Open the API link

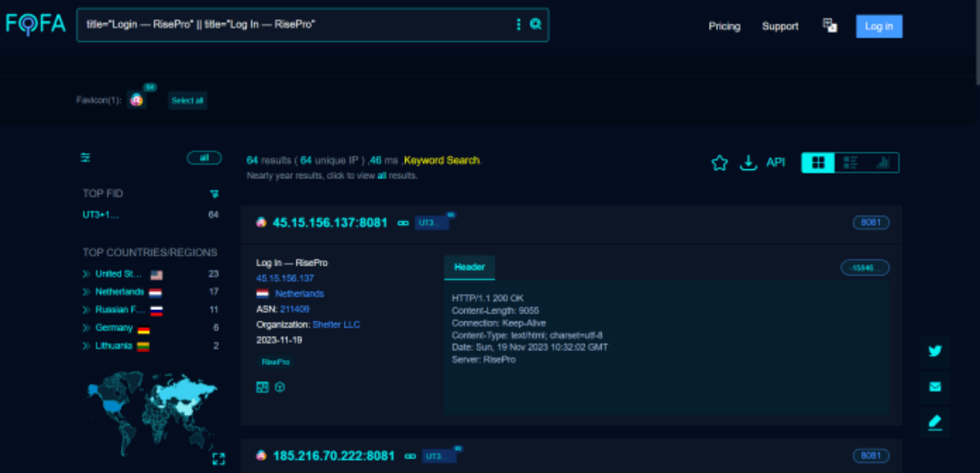(x=776, y=162)
